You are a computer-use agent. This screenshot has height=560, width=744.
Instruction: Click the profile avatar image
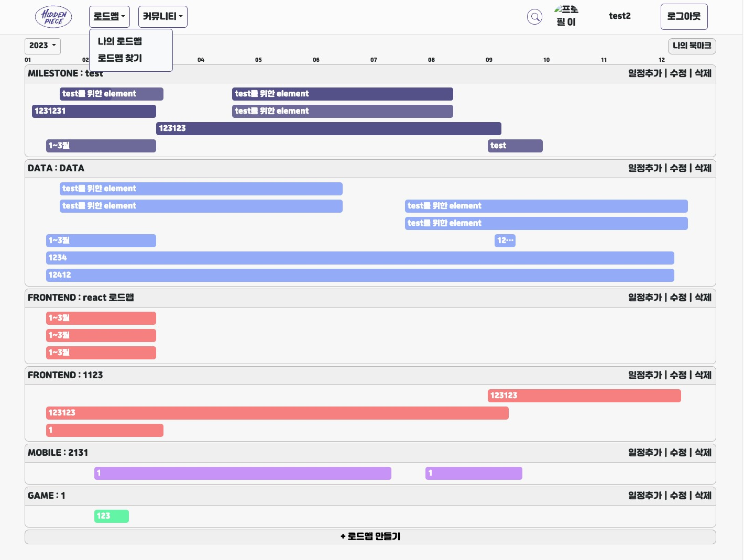click(566, 16)
